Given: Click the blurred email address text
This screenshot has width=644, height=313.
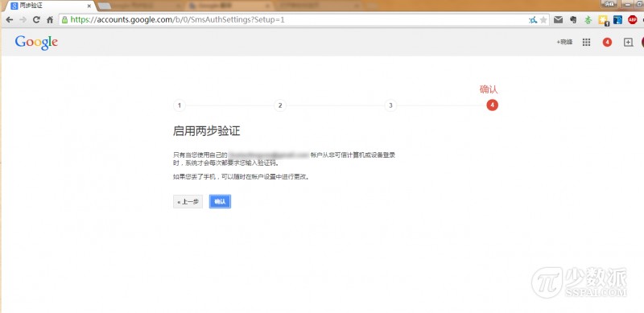Looking at the screenshot, I should (269, 154).
